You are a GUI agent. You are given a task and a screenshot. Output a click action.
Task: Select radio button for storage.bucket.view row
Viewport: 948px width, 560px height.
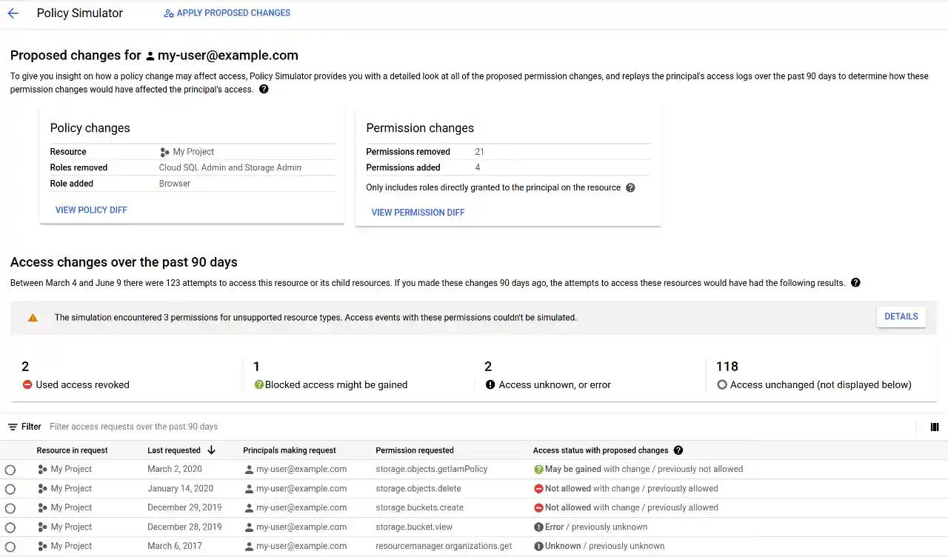pyautogui.click(x=10, y=527)
